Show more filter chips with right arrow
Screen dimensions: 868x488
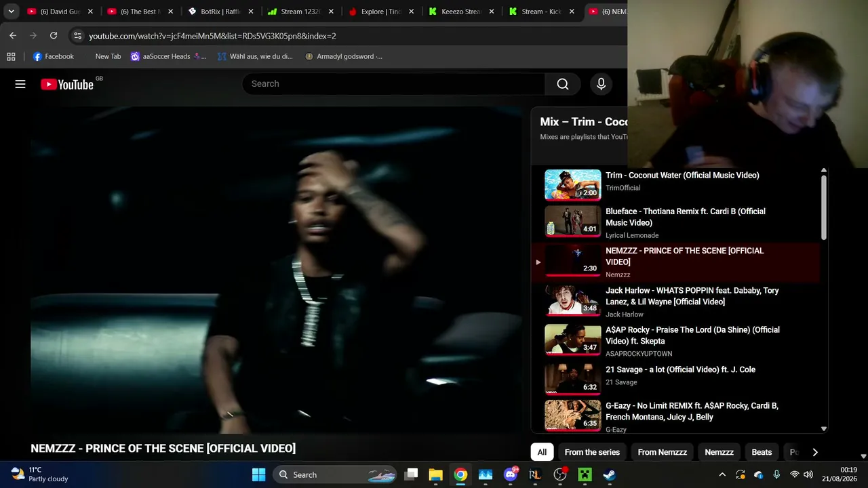[x=815, y=452]
